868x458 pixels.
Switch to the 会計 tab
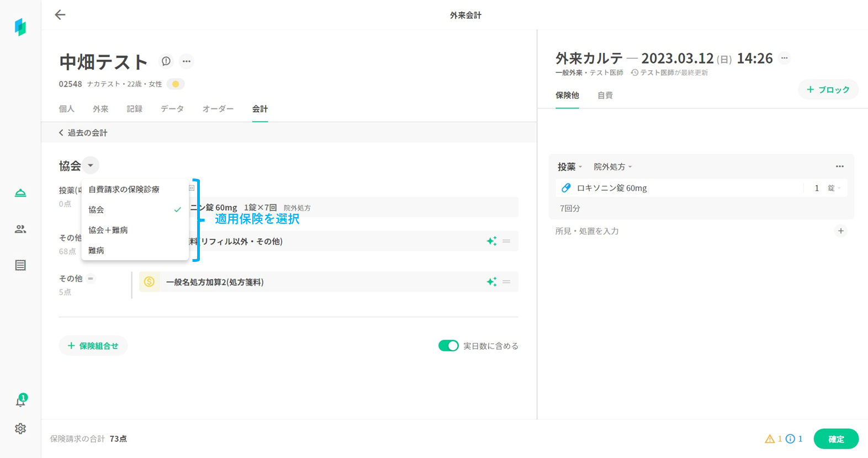coord(260,109)
